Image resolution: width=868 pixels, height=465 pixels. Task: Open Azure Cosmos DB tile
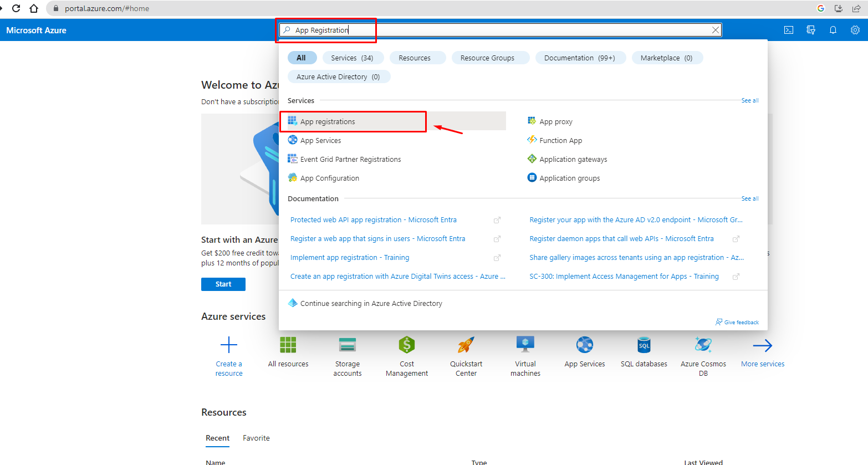tap(703, 356)
